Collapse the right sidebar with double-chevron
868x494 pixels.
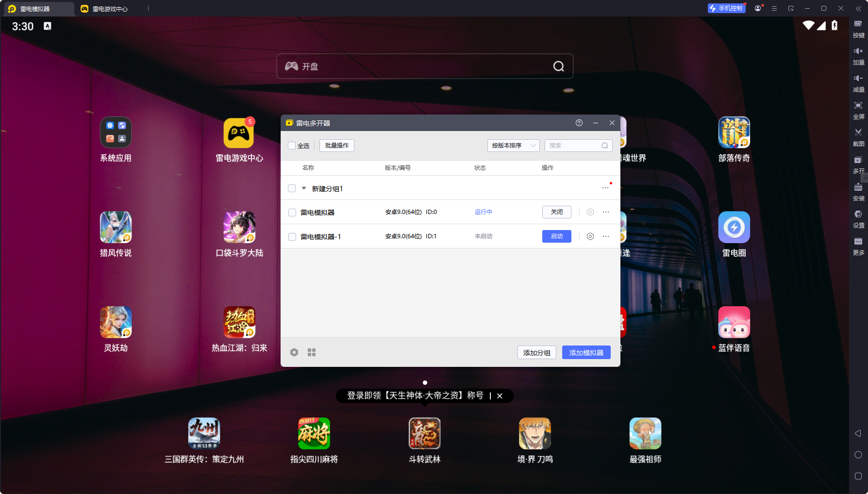(858, 8)
